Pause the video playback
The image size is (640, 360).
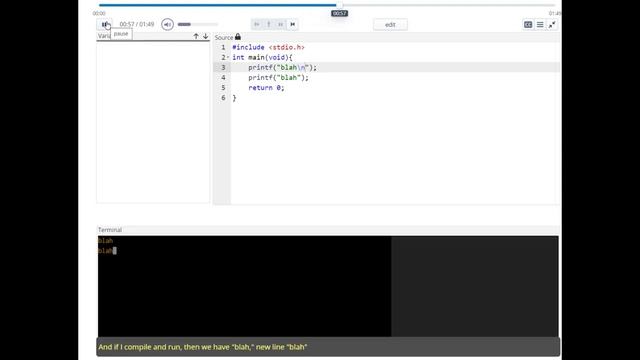pos(105,24)
